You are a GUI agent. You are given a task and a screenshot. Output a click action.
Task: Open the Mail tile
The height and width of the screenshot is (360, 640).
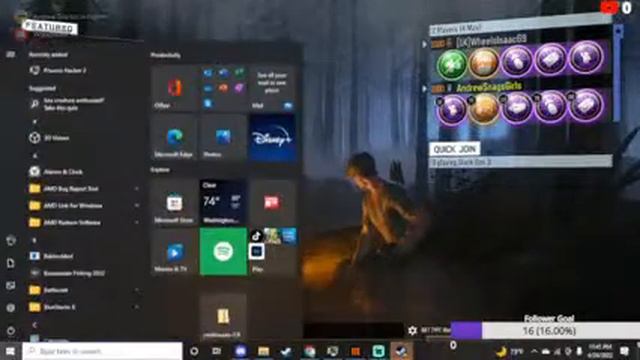pos(272,88)
